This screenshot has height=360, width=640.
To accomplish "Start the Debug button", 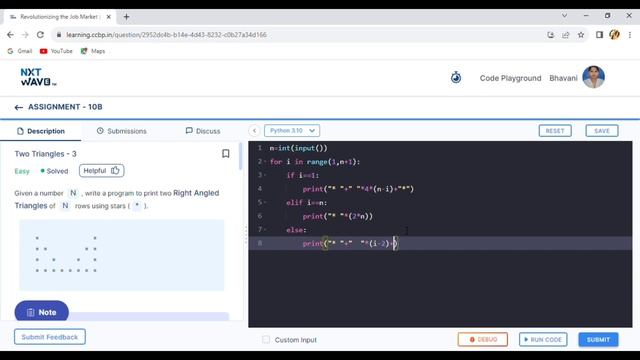I will click(x=482, y=339).
